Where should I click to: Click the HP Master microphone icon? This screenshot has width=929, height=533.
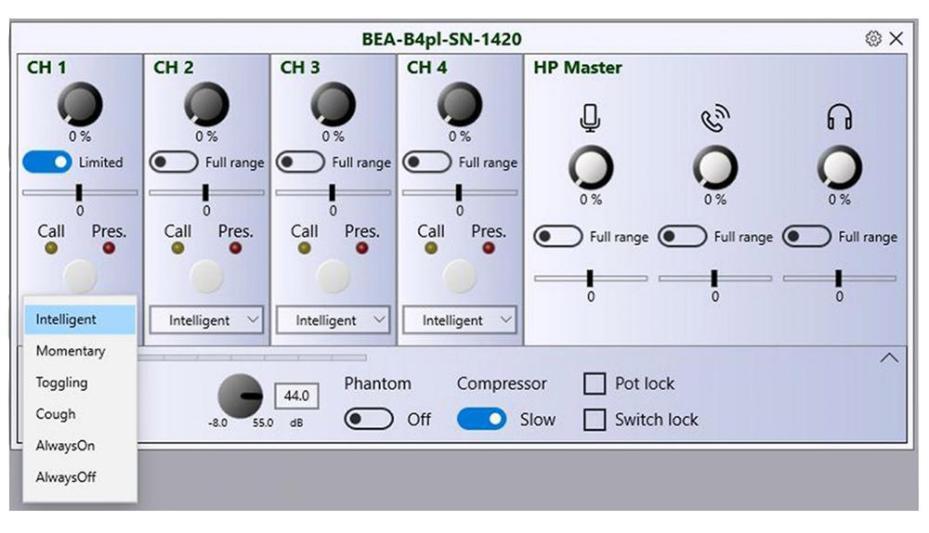(x=590, y=117)
